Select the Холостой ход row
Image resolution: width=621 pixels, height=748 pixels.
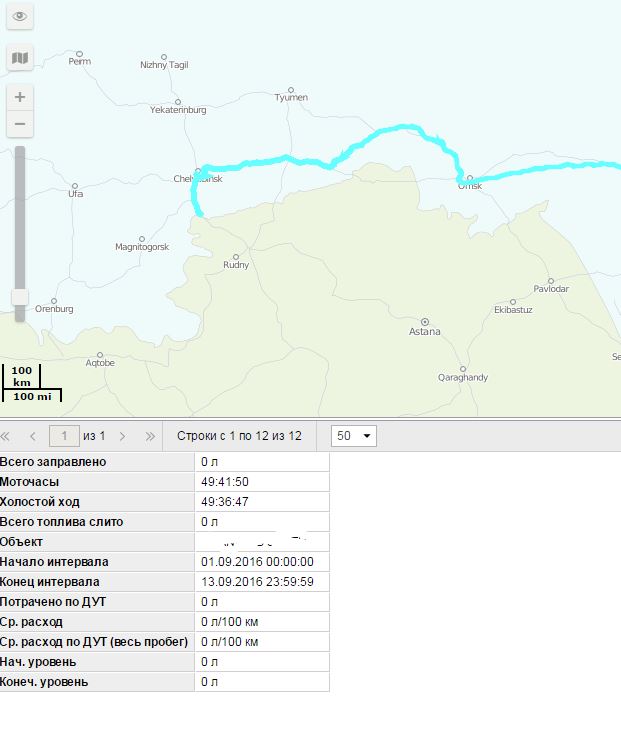(97, 502)
